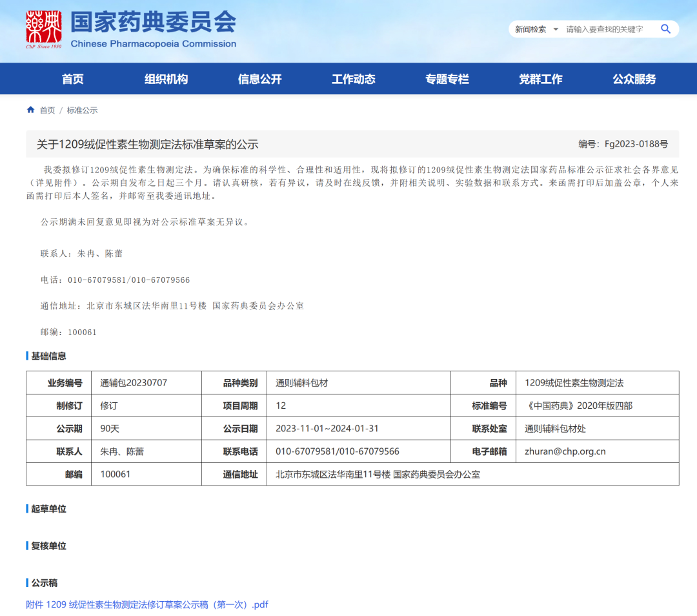Go to 首页 via breadcrumb link

click(x=48, y=110)
